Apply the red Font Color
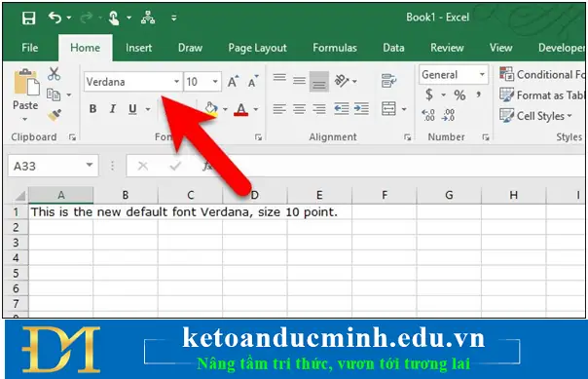Viewport: 588px width, 379px height. pyautogui.click(x=240, y=109)
